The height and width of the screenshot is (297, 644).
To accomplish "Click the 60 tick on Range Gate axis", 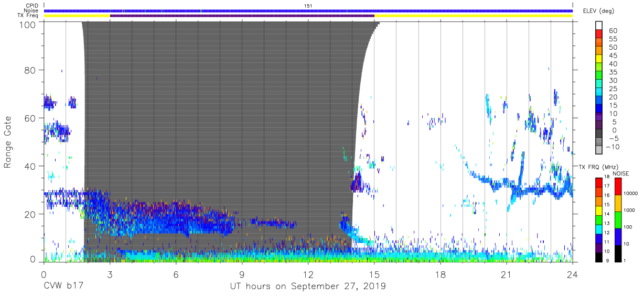I will click(30, 118).
